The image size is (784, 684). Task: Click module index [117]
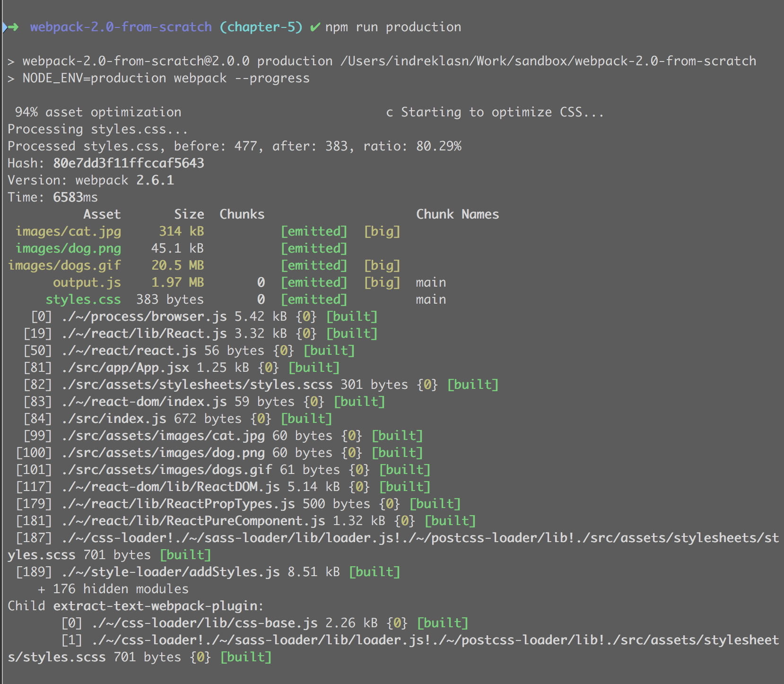[34, 487]
